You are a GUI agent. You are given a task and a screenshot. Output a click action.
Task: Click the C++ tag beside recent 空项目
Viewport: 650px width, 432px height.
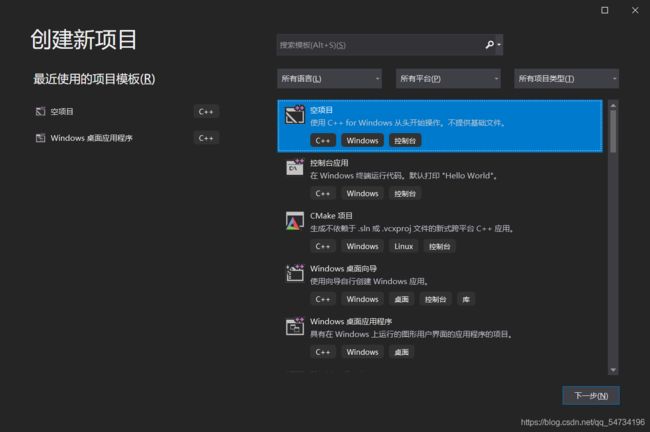(206, 112)
